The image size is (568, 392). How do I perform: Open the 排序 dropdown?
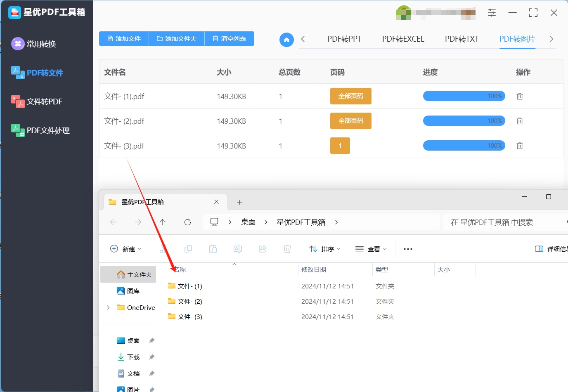(325, 249)
